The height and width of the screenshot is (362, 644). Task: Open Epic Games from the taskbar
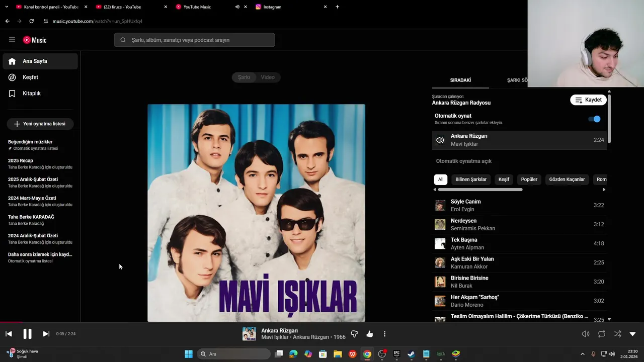click(x=396, y=354)
